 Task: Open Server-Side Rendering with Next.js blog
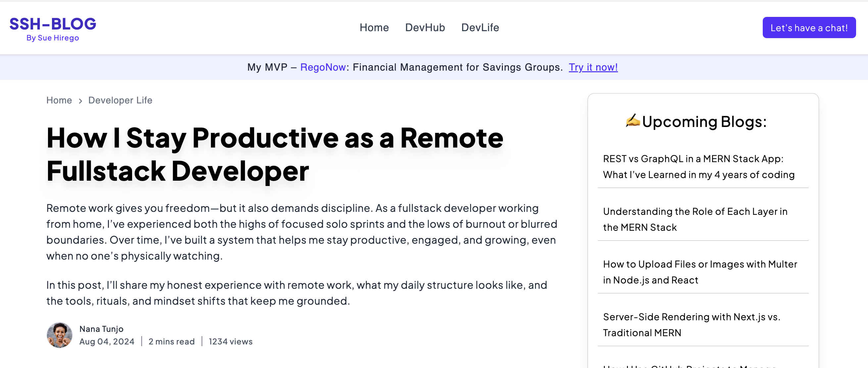coord(692,325)
